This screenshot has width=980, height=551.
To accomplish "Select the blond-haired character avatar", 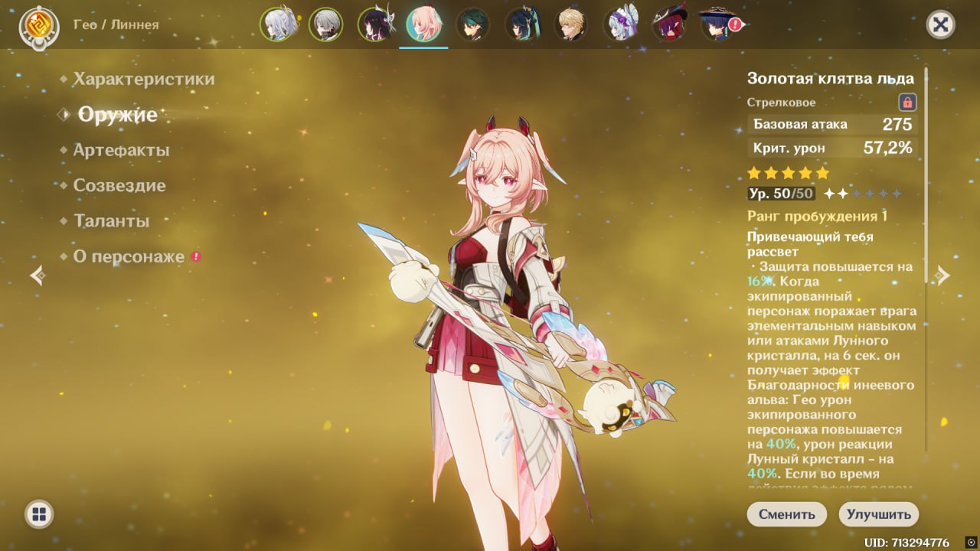I will coord(570,24).
